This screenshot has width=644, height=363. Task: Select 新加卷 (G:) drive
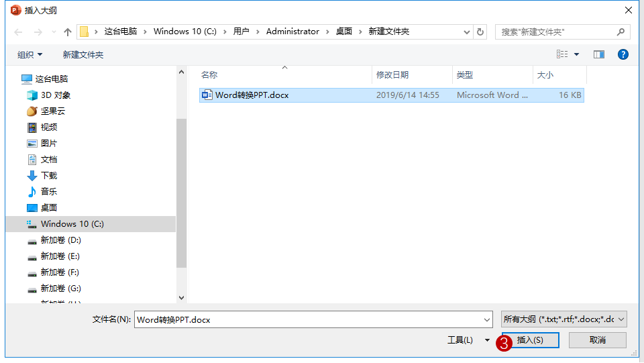point(60,289)
